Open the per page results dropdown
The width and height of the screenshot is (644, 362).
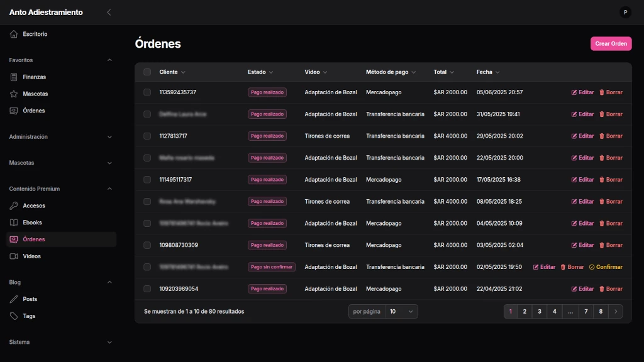(x=401, y=311)
